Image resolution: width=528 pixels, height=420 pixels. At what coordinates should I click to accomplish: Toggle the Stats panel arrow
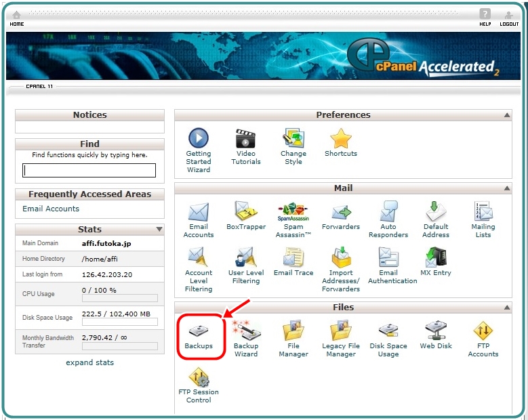point(159,230)
